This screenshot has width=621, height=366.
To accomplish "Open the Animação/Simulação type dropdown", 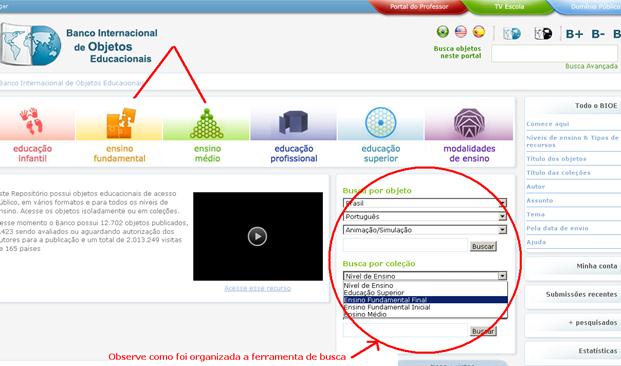I will pos(425,230).
